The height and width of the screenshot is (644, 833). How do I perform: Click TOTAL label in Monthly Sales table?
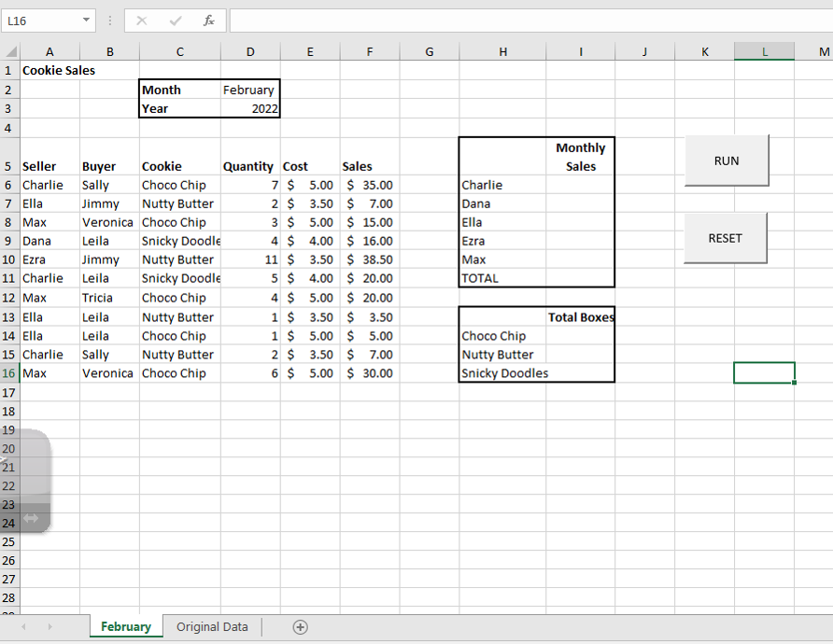[x=502, y=278]
